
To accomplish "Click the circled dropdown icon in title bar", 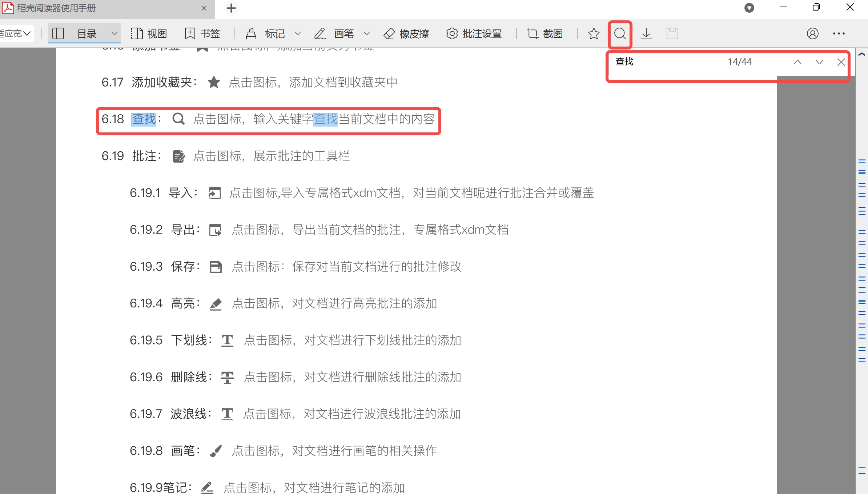I will (x=749, y=8).
